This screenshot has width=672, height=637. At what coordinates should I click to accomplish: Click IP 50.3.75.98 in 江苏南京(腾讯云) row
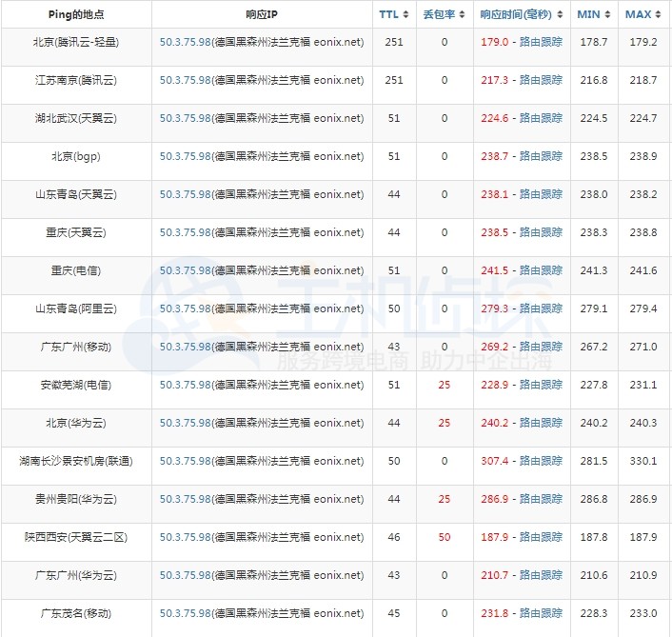click(186, 80)
